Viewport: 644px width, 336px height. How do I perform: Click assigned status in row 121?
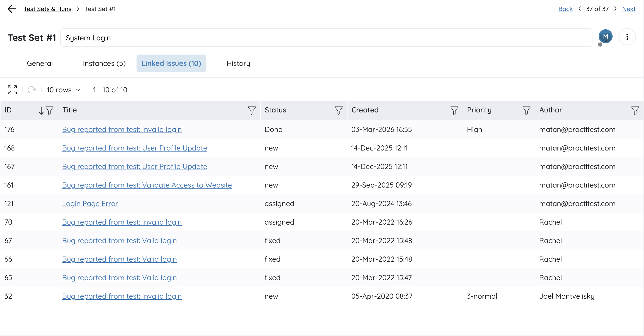pyautogui.click(x=279, y=204)
